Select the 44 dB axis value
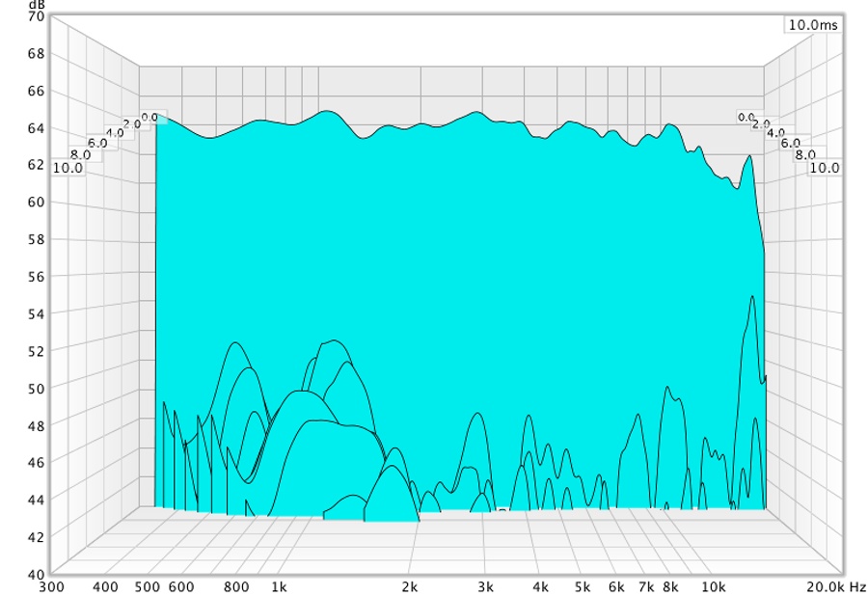Screen dimensions: 868x596 point(36,500)
